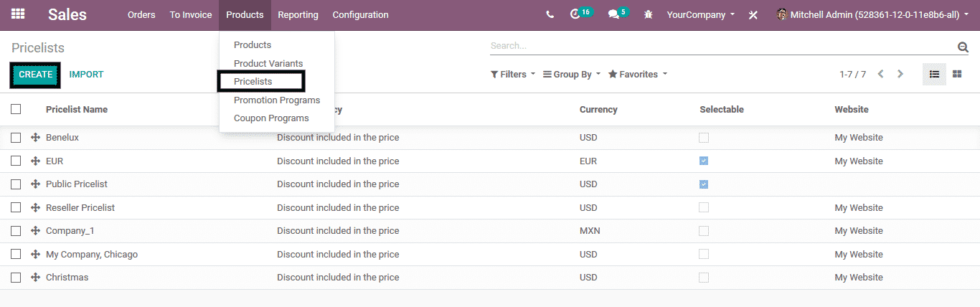
Task: Open the Reporting menu
Action: 298,14
